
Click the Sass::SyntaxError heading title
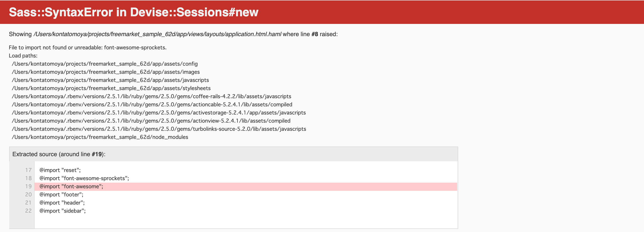(x=134, y=12)
